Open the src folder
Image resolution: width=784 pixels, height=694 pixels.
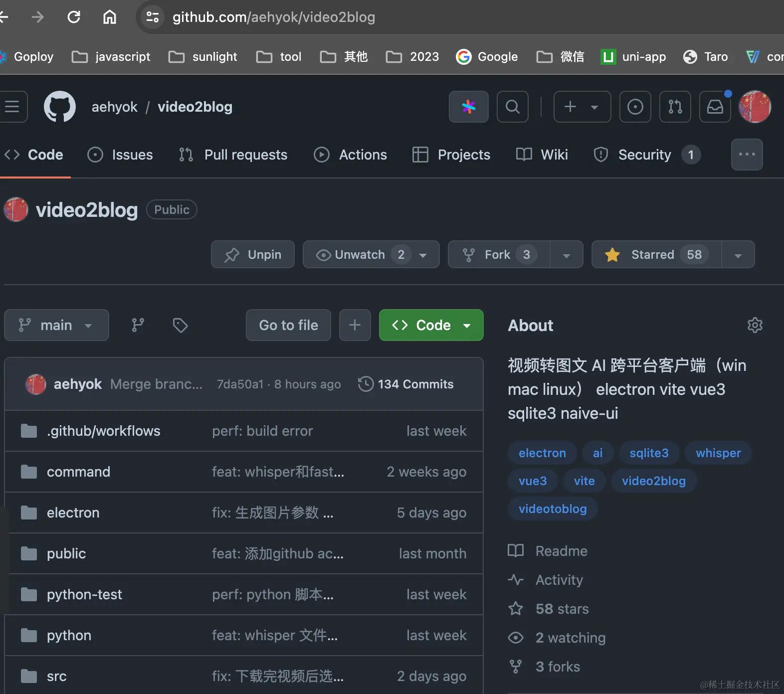pos(56,676)
